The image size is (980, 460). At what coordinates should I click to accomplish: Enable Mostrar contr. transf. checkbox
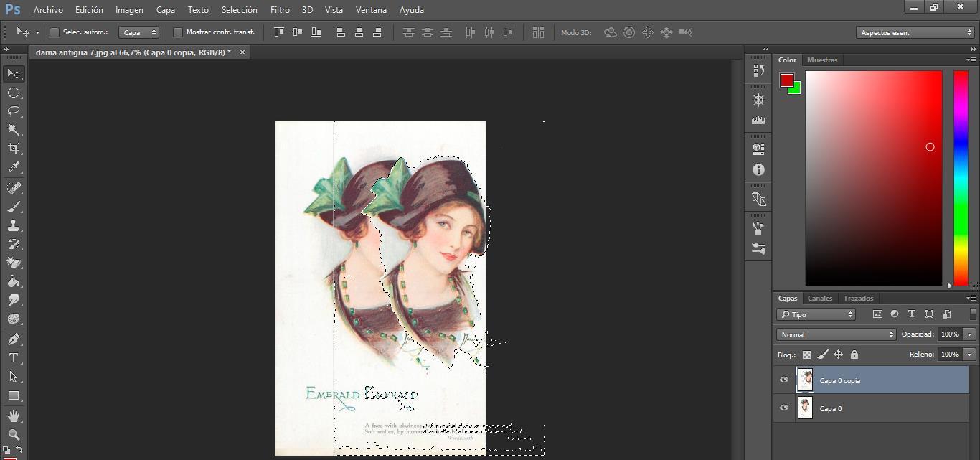click(178, 32)
